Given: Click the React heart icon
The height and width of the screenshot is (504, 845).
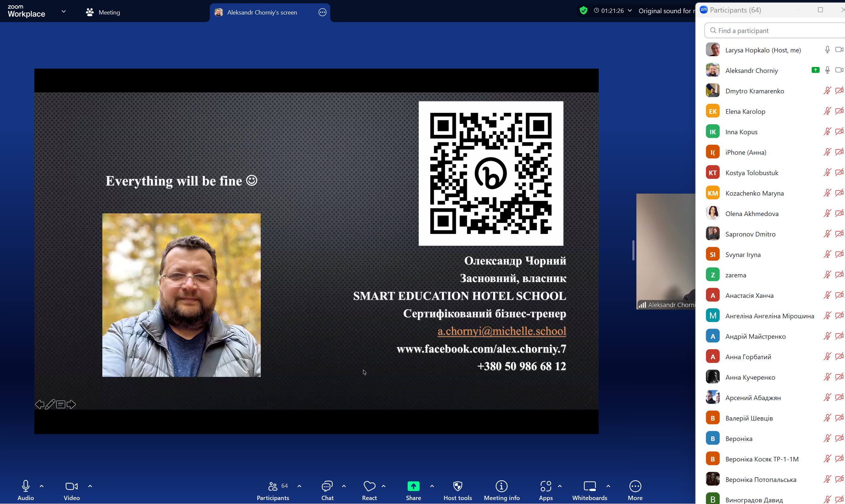Looking at the screenshot, I should click(x=369, y=486).
